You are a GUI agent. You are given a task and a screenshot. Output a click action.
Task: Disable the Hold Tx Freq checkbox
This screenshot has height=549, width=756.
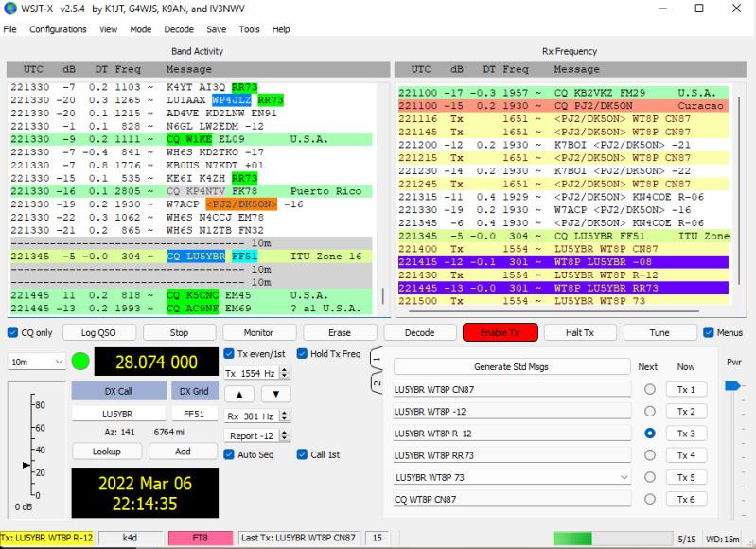click(x=302, y=354)
